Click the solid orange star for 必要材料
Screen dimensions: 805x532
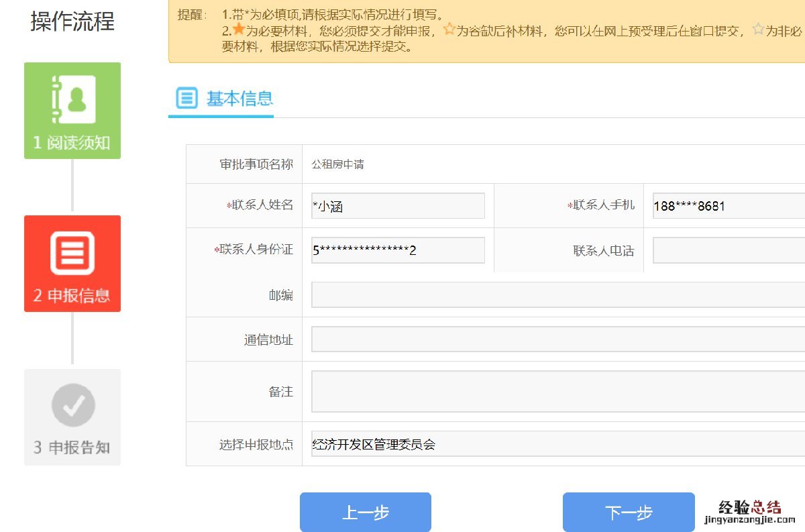[x=239, y=30]
